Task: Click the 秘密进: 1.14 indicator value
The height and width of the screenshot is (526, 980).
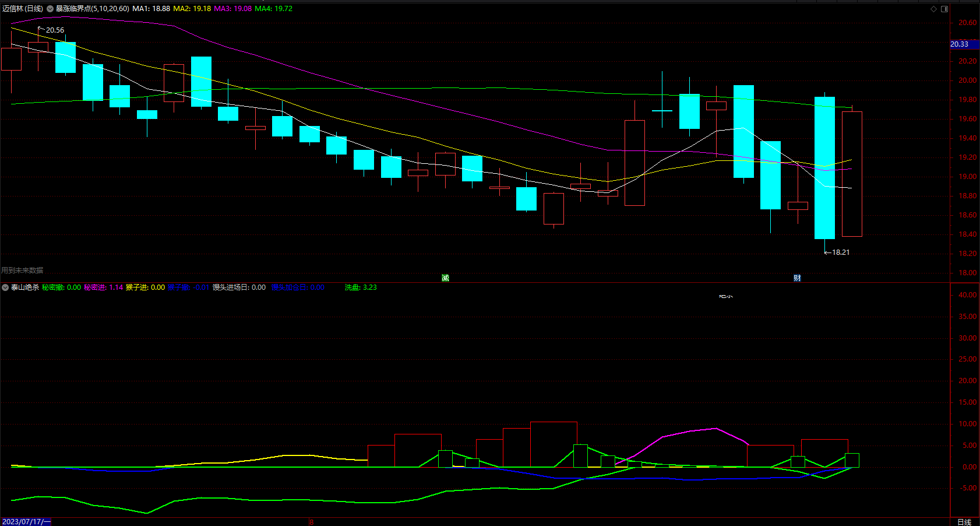Action: coord(104,287)
